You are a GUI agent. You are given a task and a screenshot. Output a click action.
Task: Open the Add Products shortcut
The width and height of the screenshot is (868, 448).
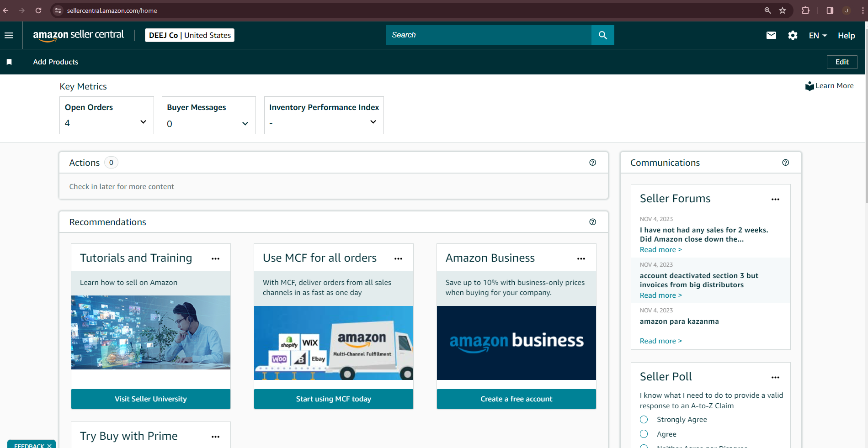56,62
